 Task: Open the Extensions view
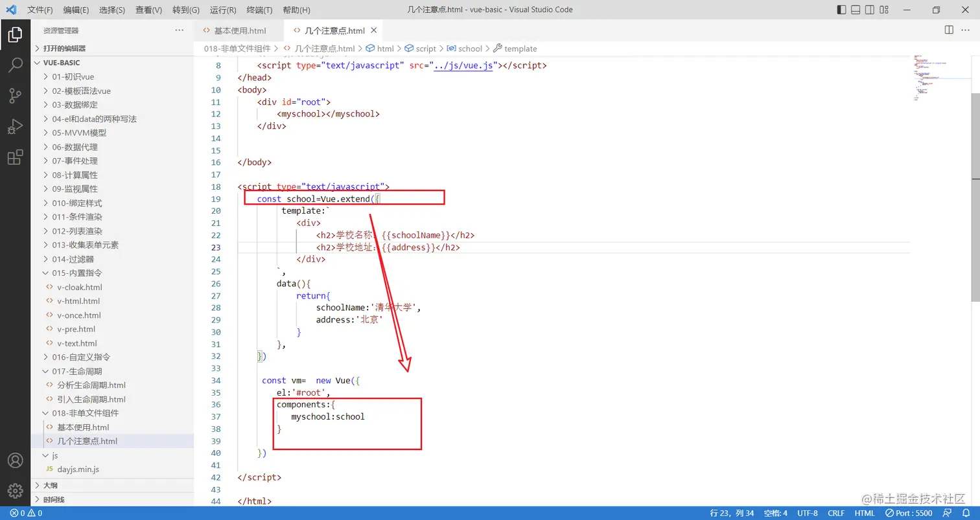[x=15, y=157]
